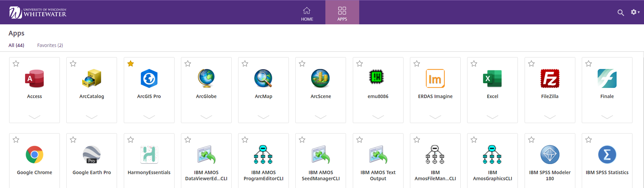Go to the HOME tab
644x188 pixels.
[x=307, y=13]
